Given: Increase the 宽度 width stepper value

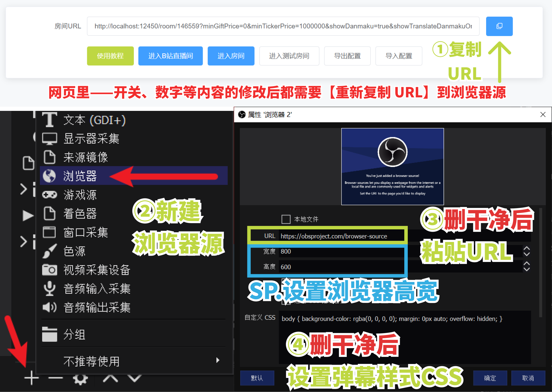Looking at the screenshot, I should pyautogui.click(x=527, y=248).
